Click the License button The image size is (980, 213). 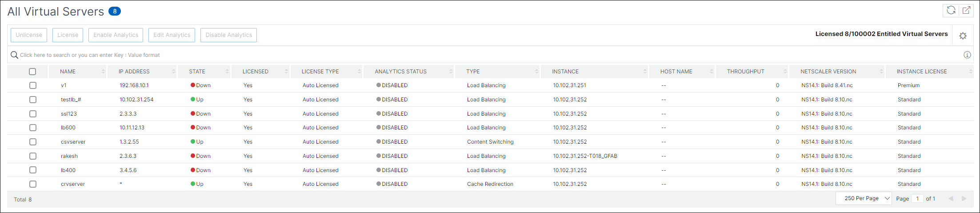[68, 35]
